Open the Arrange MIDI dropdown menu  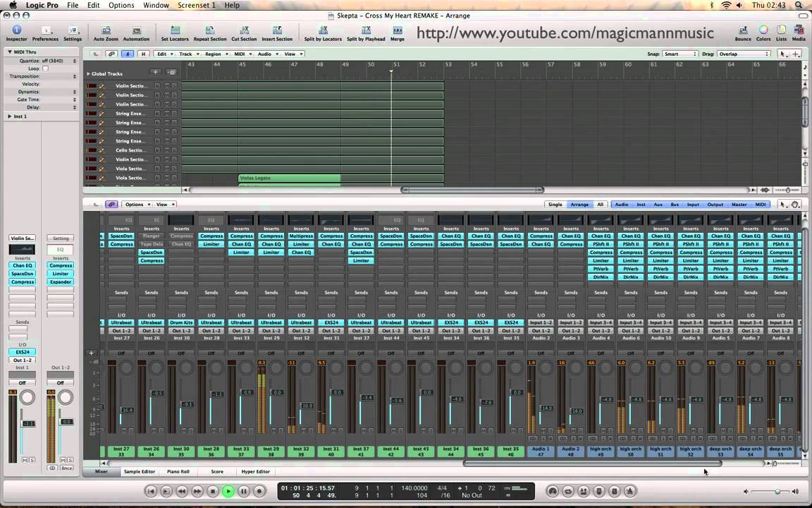pos(242,54)
